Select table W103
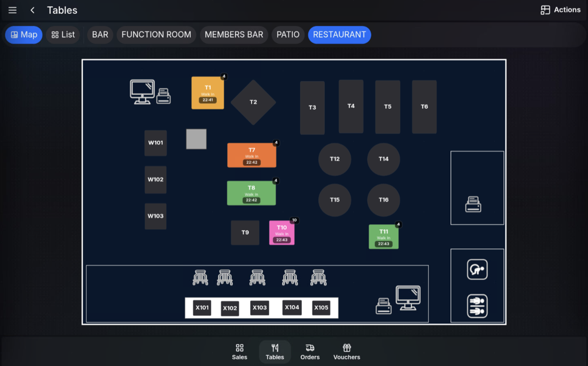The height and width of the screenshot is (366, 588). point(156,216)
